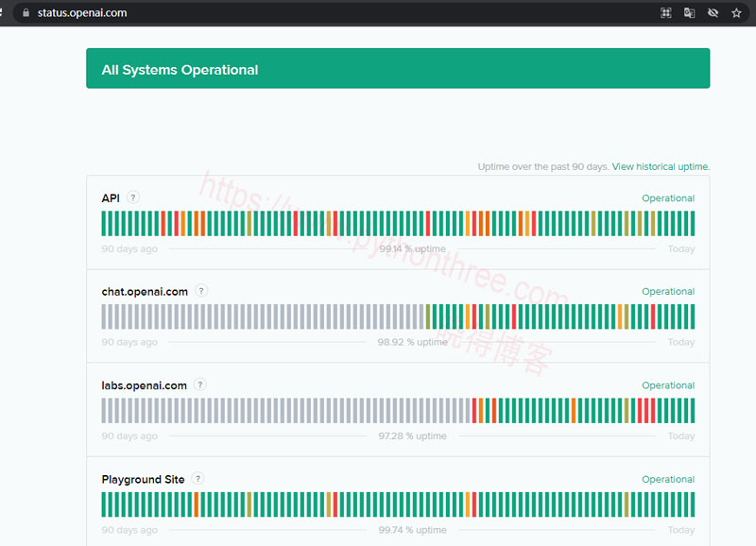
Task: Click the question mark icon next to API
Action: pyautogui.click(x=133, y=197)
